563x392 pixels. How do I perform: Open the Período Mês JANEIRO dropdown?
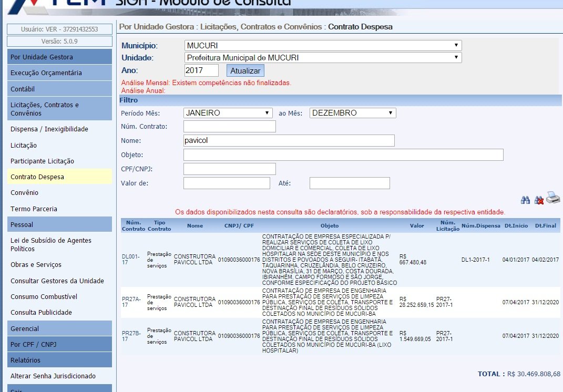(228, 113)
